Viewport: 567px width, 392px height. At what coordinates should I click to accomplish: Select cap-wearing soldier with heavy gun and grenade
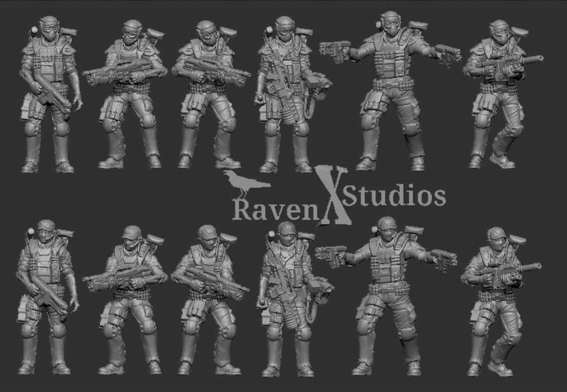295,300
